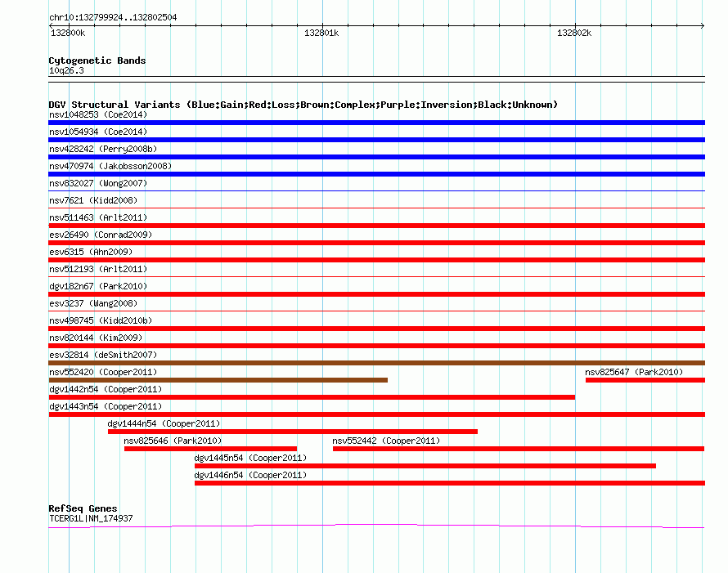728x573 pixels.
Task: Click the 132800k ruler position marker
Action: (68, 33)
